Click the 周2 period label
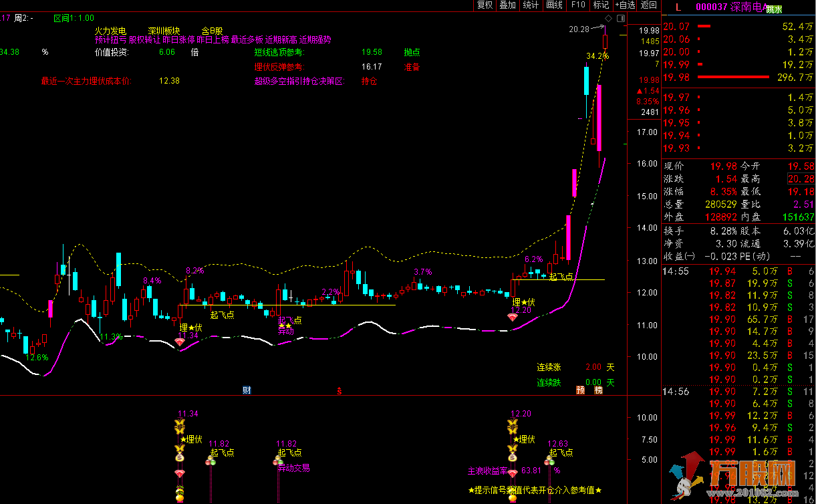Viewport: 816px width, 504px height. 24,18
